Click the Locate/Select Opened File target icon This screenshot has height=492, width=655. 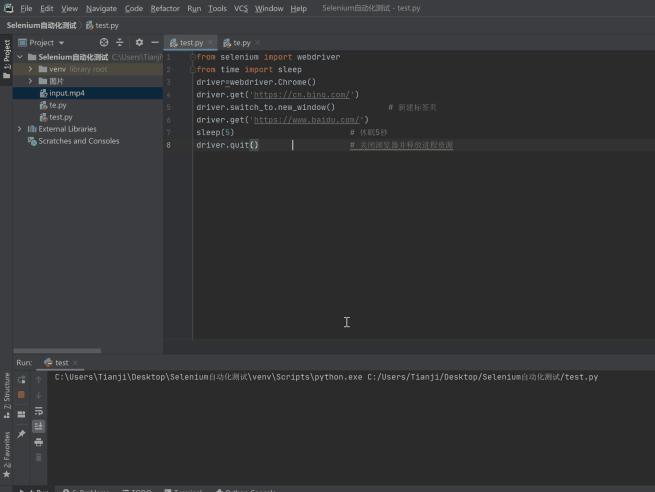[x=104, y=43]
